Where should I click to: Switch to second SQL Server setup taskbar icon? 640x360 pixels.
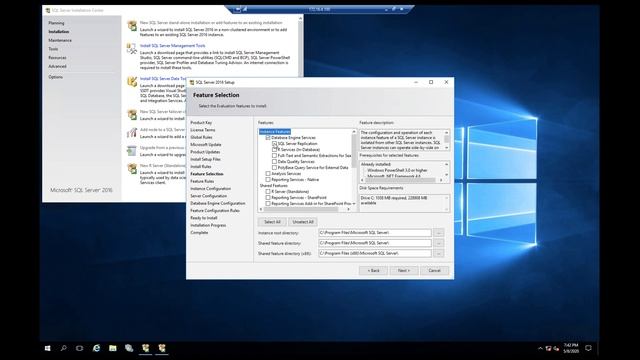(162, 348)
